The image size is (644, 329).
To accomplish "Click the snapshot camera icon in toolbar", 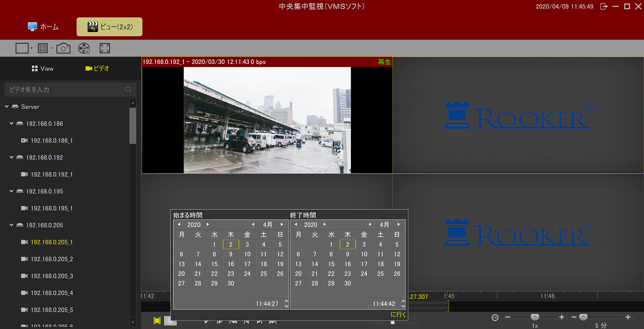I will [63, 48].
